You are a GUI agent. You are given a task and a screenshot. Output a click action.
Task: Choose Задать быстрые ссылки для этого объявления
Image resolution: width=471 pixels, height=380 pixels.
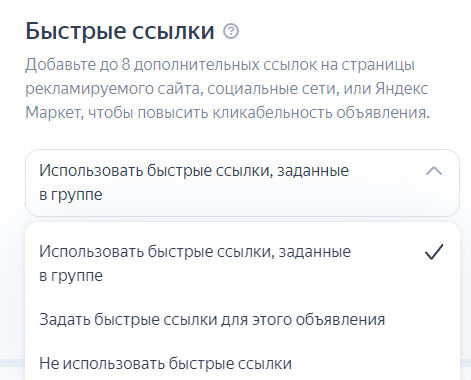242,319
